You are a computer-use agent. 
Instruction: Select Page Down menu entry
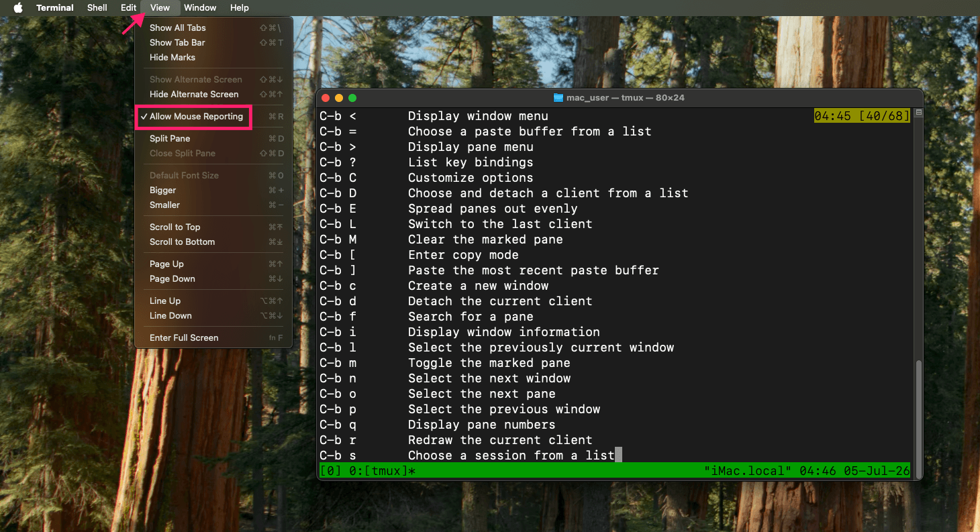point(213,279)
